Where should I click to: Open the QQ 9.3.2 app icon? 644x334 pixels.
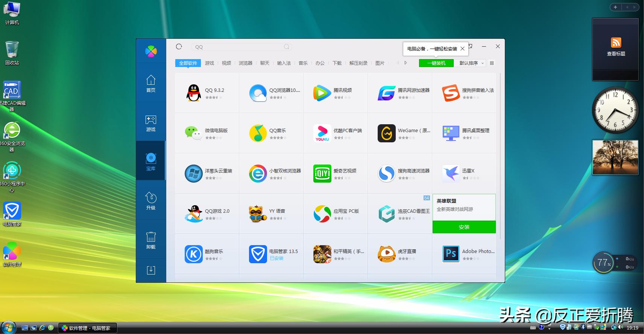194,93
